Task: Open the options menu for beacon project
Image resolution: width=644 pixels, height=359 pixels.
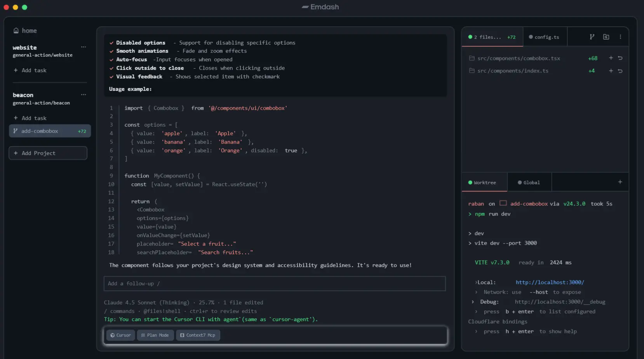Action: pyautogui.click(x=83, y=95)
